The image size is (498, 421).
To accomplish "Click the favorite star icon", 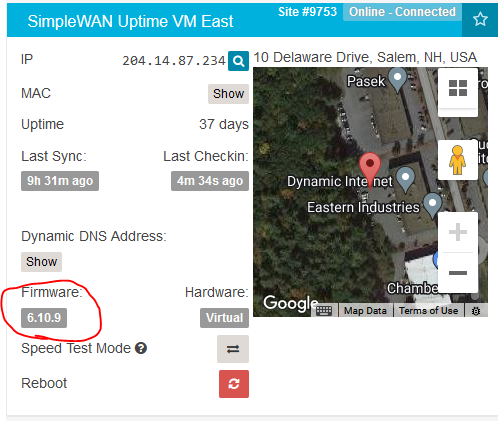I will point(480,19).
